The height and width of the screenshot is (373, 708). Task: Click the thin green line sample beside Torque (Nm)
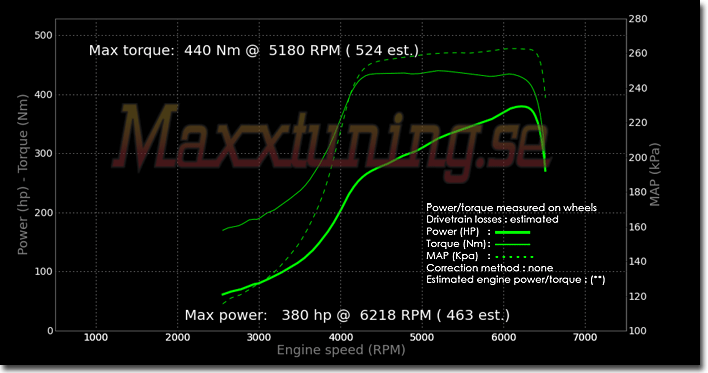(x=512, y=244)
